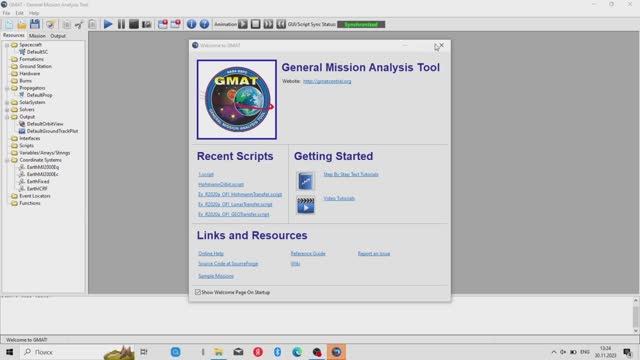Open the Video Tutorials link
640x360 pixels.
point(339,198)
